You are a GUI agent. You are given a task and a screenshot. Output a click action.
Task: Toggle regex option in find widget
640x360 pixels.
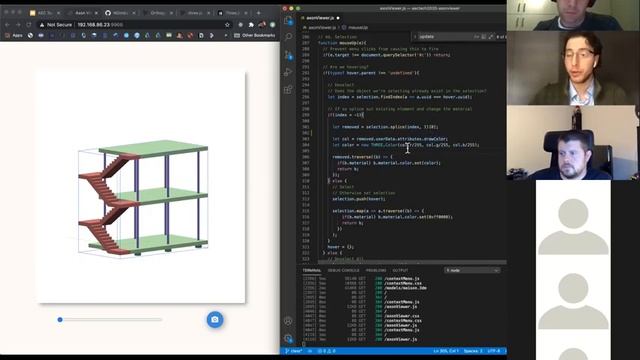coord(491,37)
